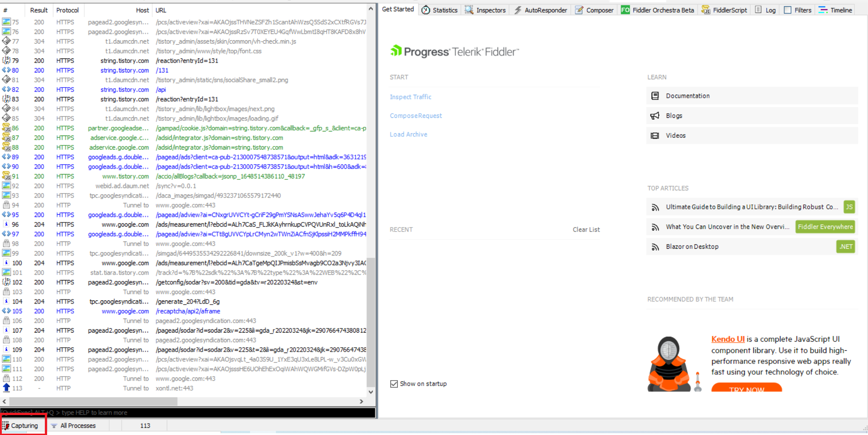The width and height of the screenshot is (868, 435).
Task: Click the JS article tag
Action: 849,207
